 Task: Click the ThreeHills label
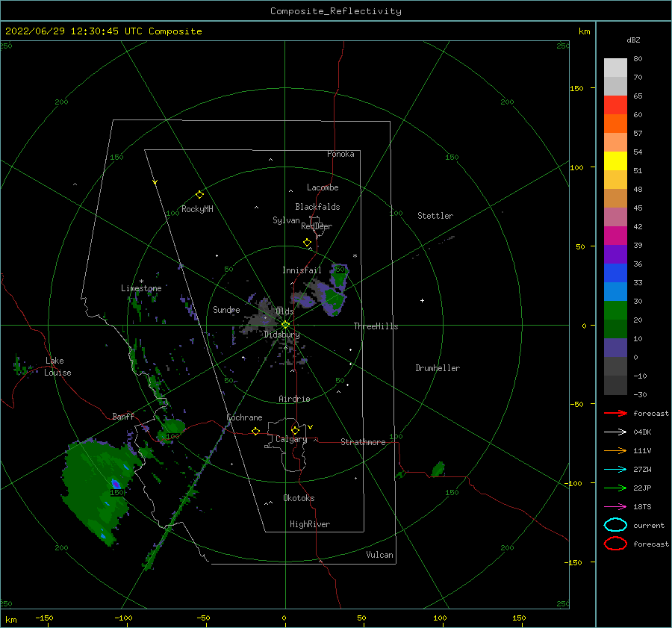pyautogui.click(x=376, y=326)
